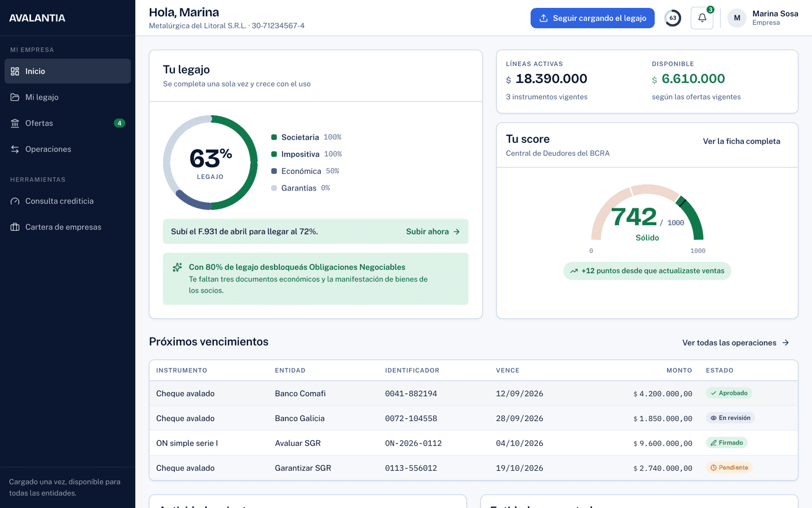Click the Subir ahora link
This screenshot has width=812, height=508.
(x=433, y=231)
